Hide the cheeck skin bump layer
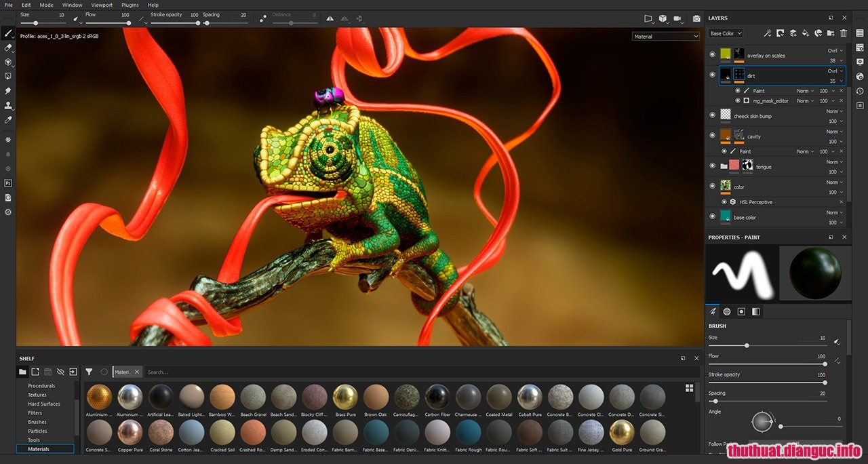Viewport: 868px width, 464px height. click(x=712, y=115)
